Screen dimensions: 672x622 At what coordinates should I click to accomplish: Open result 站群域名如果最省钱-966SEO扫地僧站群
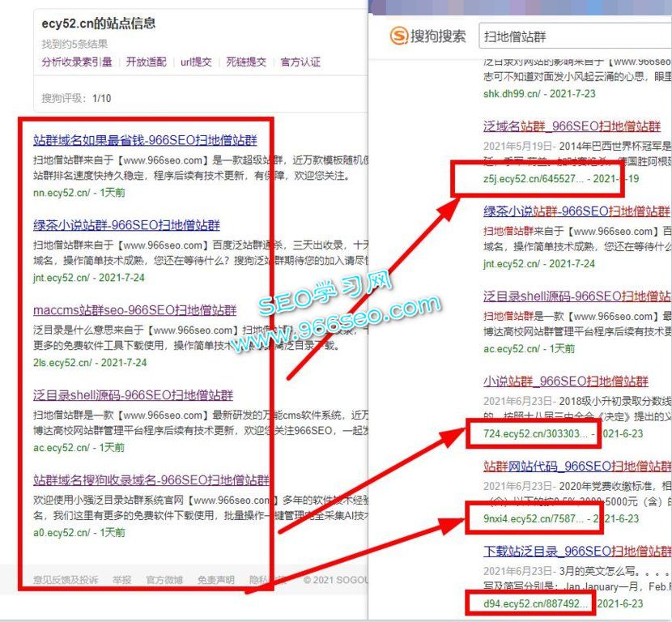145,140
